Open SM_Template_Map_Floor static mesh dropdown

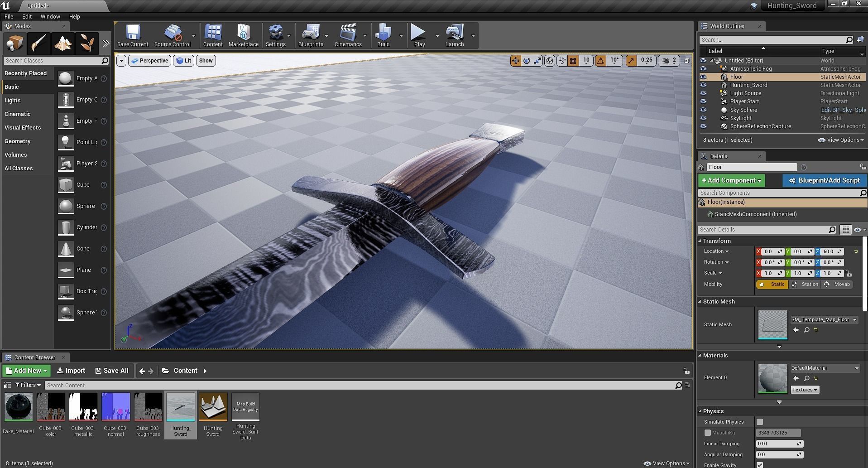[x=824, y=319]
